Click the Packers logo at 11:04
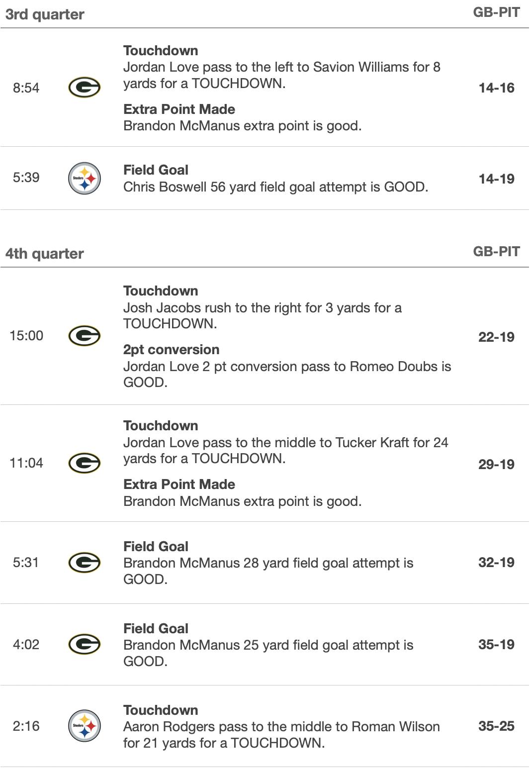 coord(84,463)
